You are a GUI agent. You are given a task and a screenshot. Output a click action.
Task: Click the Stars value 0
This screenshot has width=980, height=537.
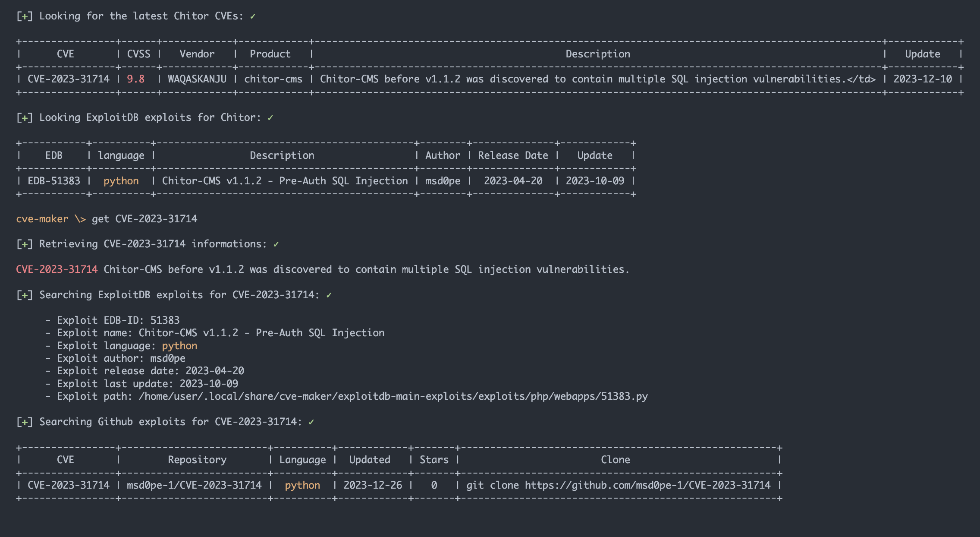434,485
